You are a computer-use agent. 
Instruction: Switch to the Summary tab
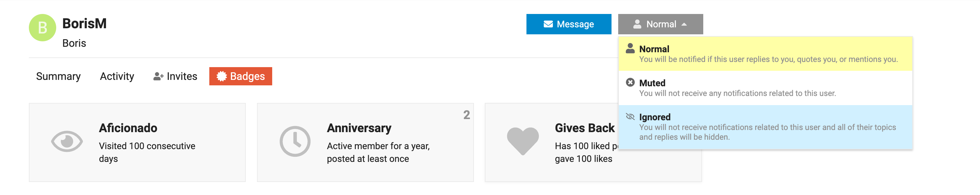pyautogui.click(x=58, y=77)
